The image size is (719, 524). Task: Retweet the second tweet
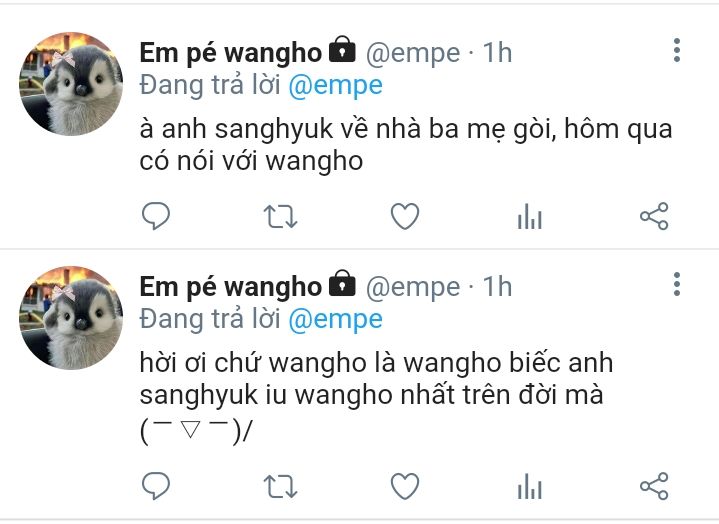280,486
